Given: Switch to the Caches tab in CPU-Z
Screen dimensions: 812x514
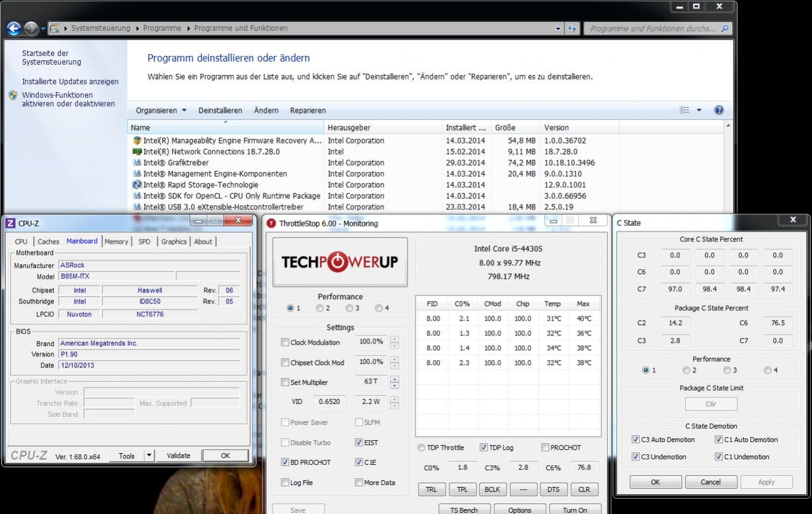Looking at the screenshot, I should coord(49,242).
